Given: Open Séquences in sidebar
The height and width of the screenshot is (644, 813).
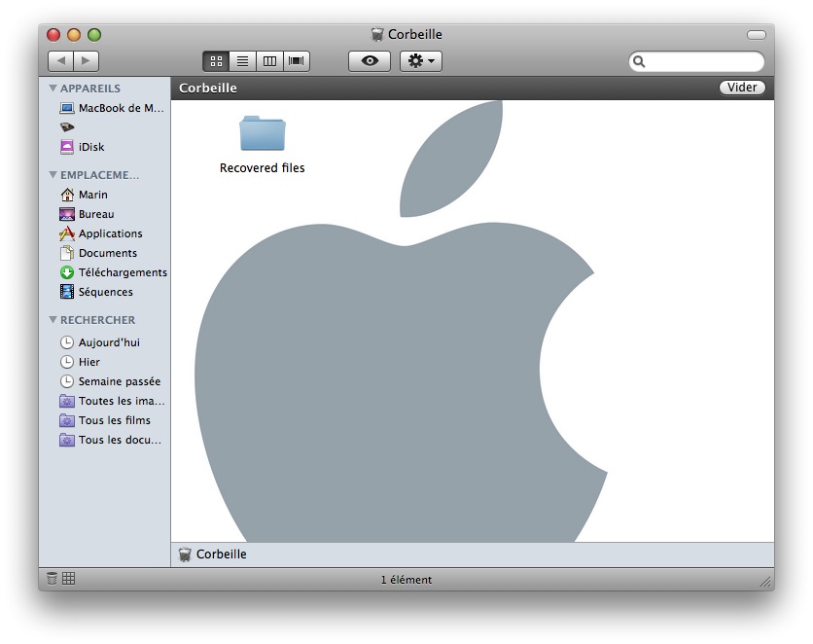Looking at the screenshot, I should coord(105,292).
